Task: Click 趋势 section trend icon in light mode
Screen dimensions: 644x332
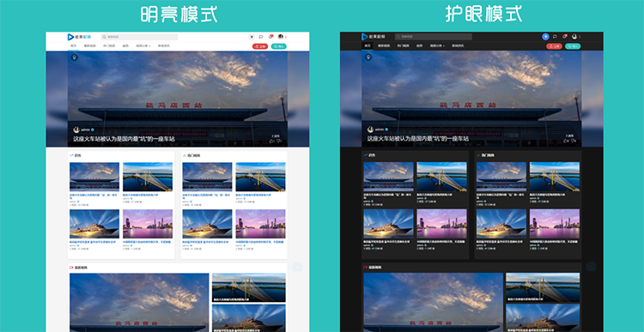Action: pos(71,155)
